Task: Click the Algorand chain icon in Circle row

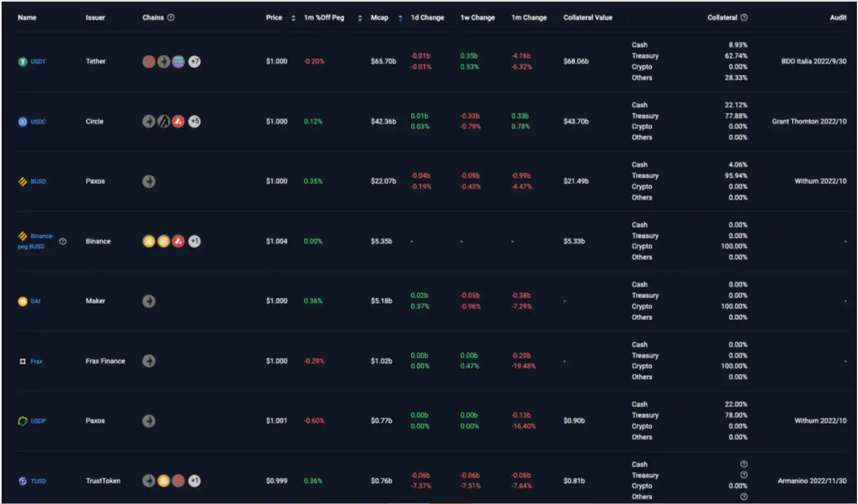Action: point(163,121)
